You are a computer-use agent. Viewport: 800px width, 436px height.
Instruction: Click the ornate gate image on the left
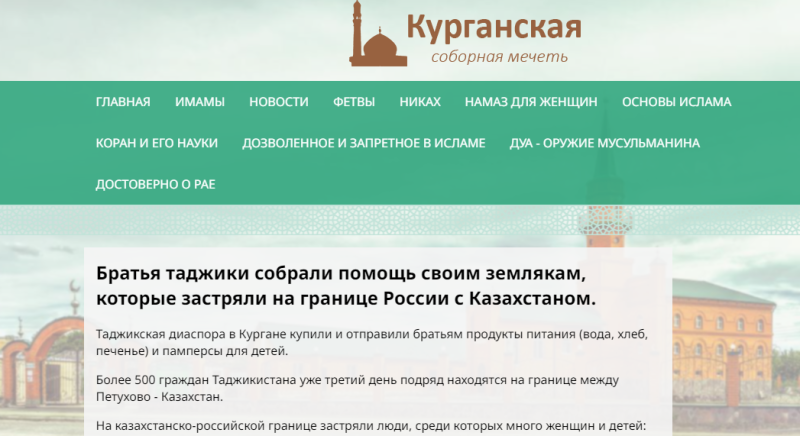click(x=40, y=360)
